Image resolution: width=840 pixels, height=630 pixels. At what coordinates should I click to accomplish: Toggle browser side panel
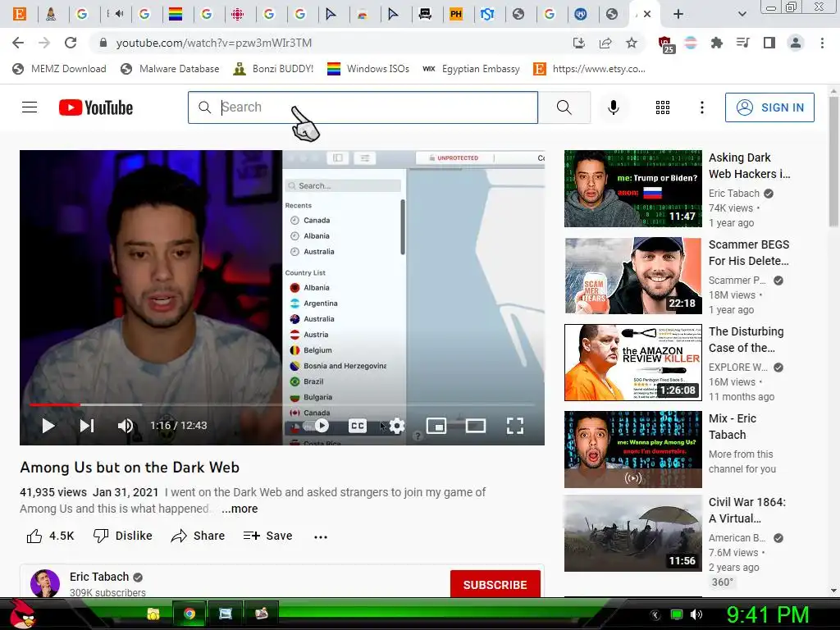point(769,43)
